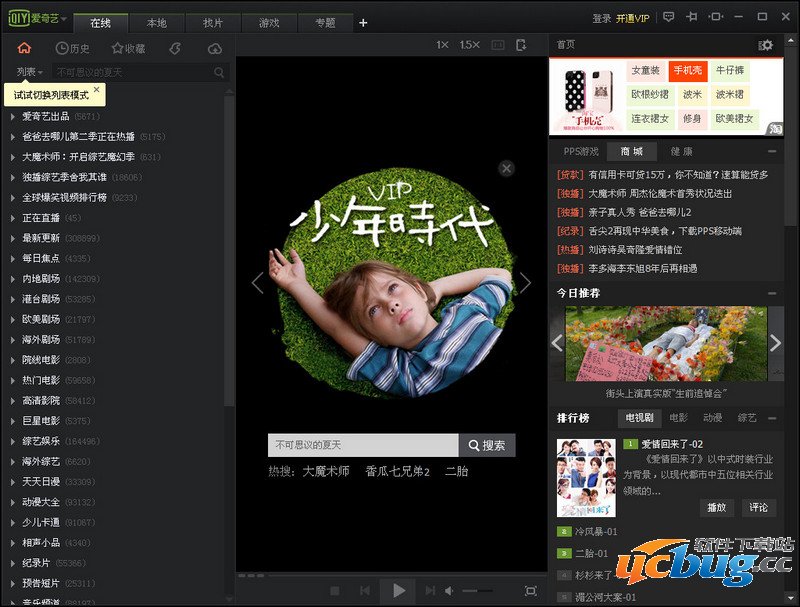Set video size to 1.5X
Viewport: 800px width, 607px height.
click(x=469, y=45)
